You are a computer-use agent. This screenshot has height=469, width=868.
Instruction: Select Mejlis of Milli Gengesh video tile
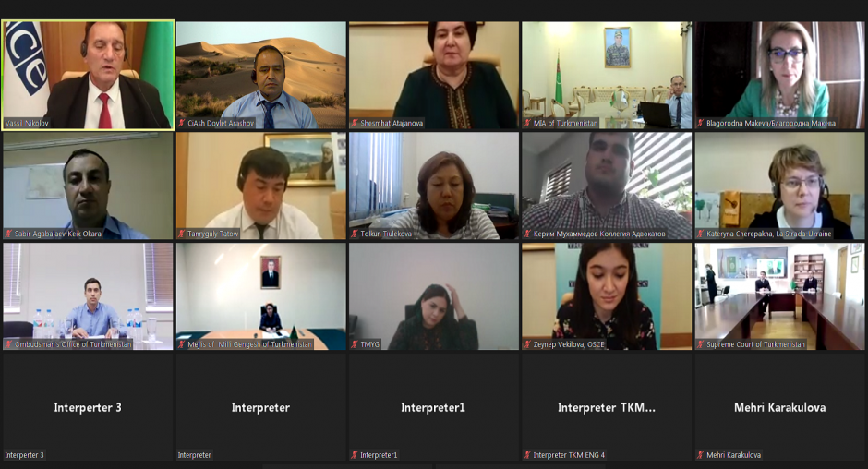[260, 296]
